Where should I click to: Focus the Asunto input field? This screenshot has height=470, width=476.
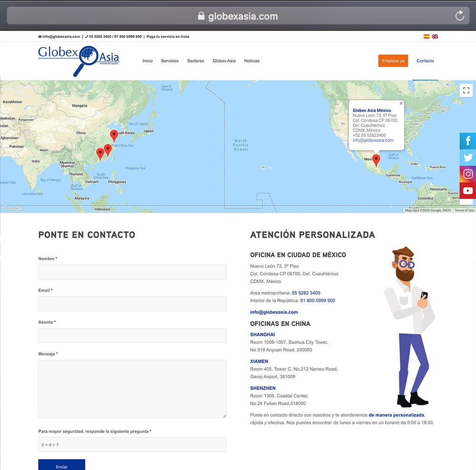(132, 336)
